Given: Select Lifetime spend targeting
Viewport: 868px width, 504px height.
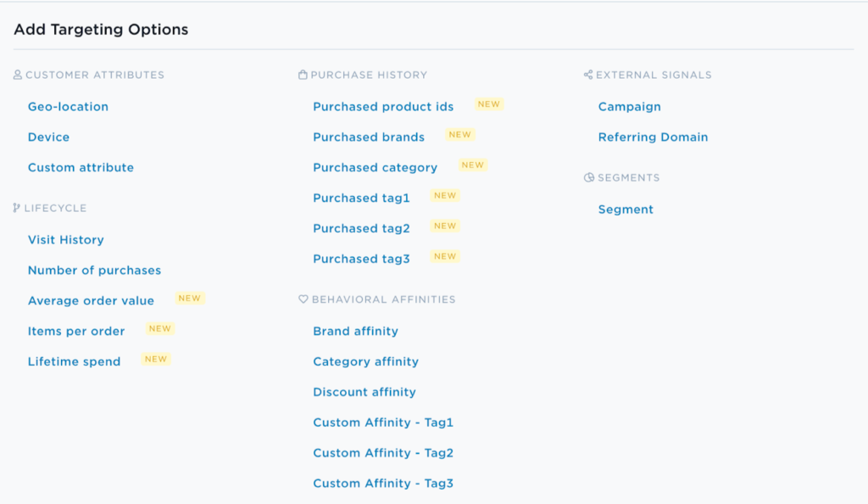Looking at the screenshot, I should (x=75, y=361).
